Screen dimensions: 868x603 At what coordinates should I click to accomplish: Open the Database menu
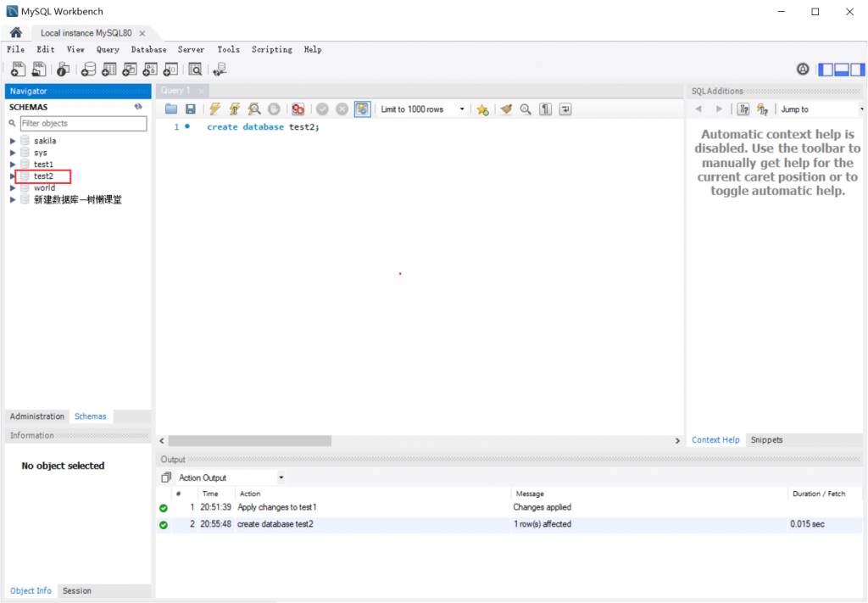point(148,49)
